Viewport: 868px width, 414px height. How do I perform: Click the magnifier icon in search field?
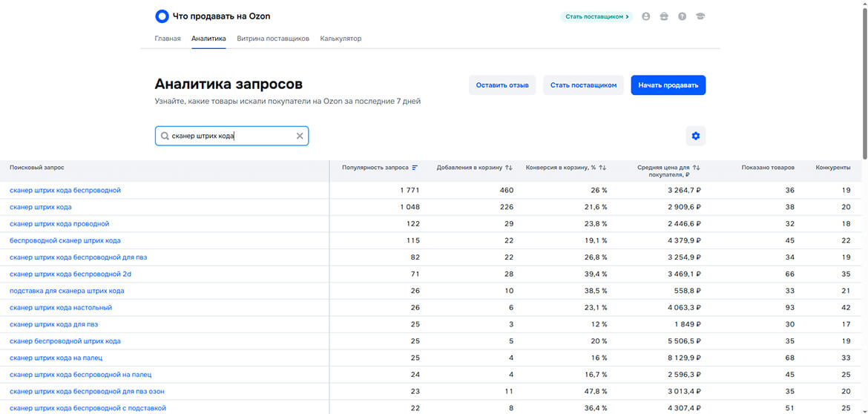tap(165, 137)
